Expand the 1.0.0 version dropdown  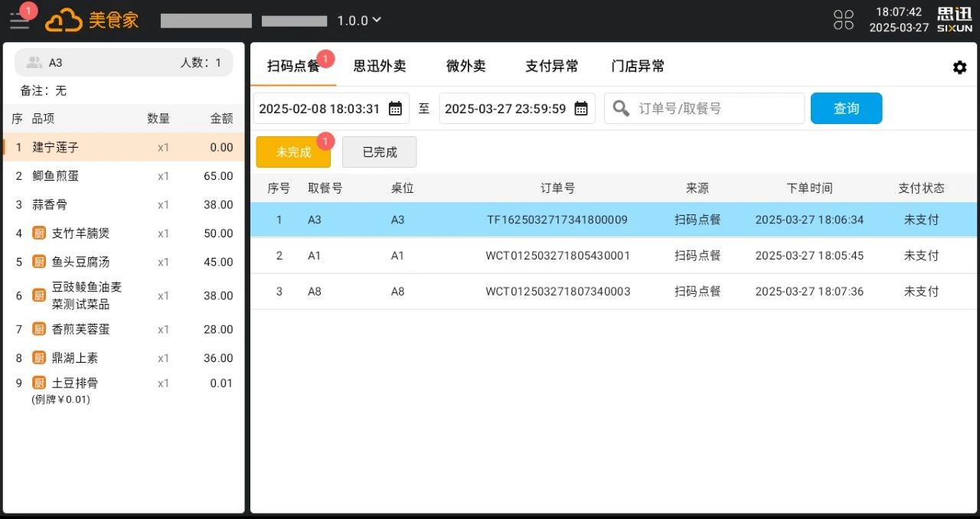tap(358, 21)
